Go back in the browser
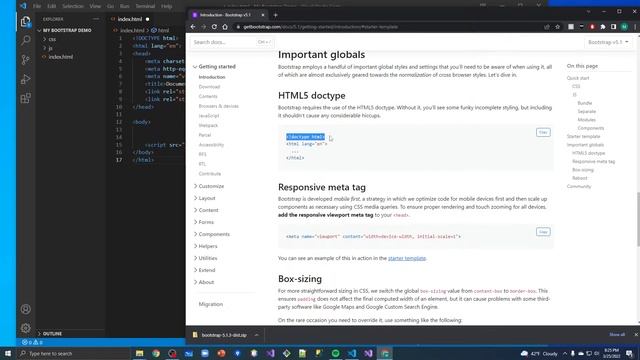Screen dimensions: 640x360 point(193,27)
